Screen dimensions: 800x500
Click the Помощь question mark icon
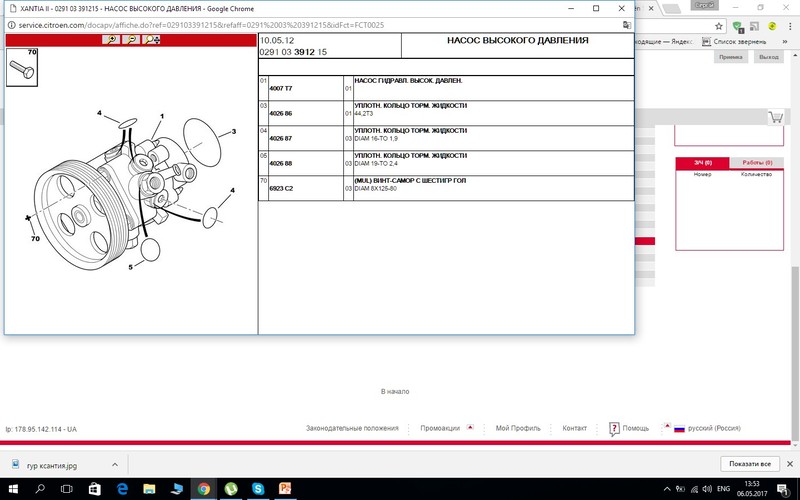tap(613, 428)
